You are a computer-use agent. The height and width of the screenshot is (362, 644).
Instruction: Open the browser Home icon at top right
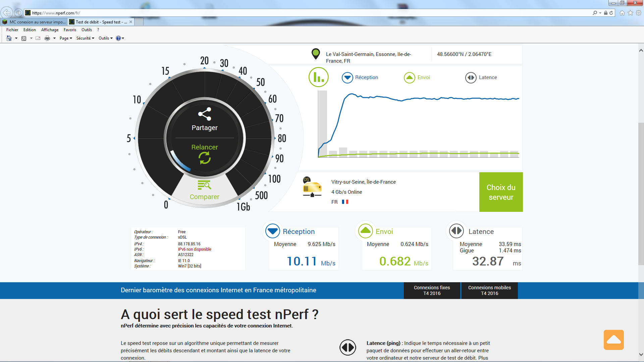(622, 13)
